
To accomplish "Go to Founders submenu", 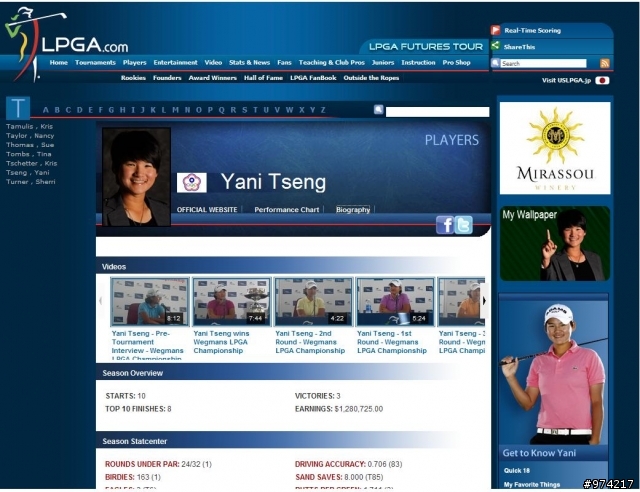I will (x=167, y=78).
